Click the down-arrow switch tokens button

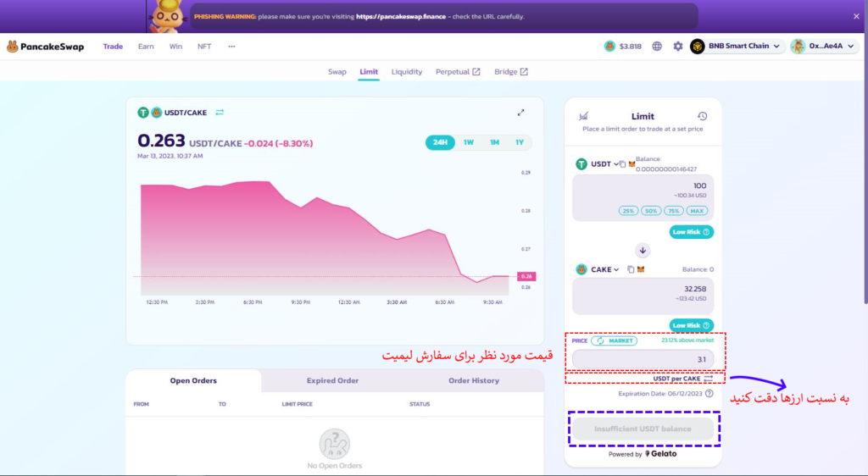tap(643, 251)
